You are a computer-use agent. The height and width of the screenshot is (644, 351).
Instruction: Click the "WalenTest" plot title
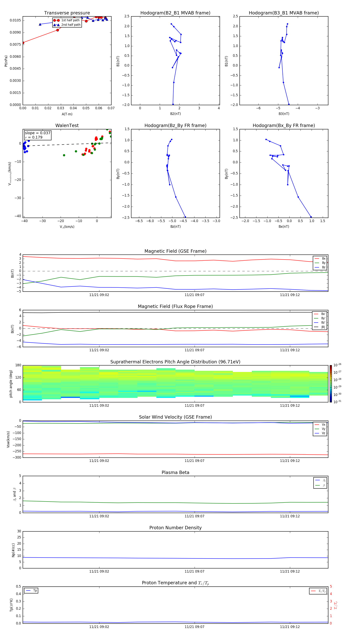[67, 125]
